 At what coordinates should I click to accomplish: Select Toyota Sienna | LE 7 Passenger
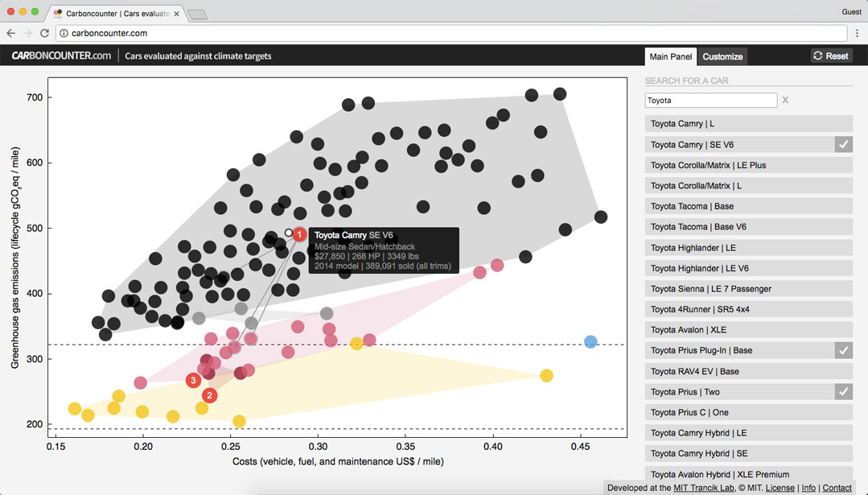point(748,288)
